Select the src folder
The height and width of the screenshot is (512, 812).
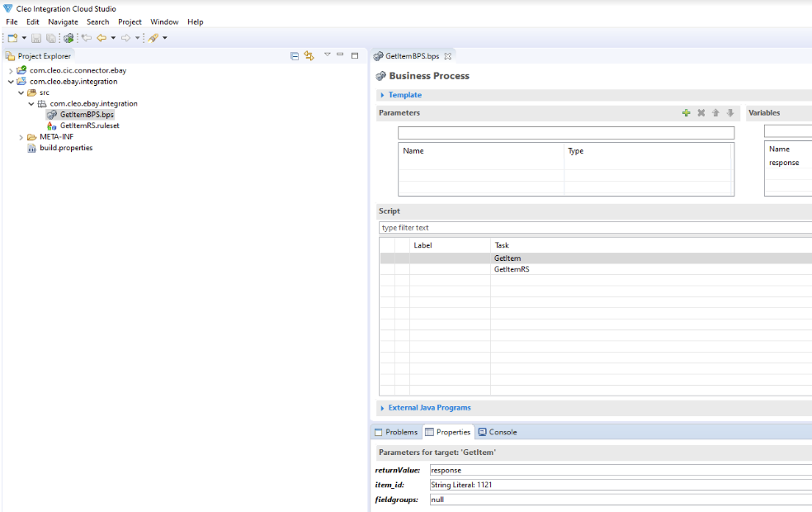point(44,92)
